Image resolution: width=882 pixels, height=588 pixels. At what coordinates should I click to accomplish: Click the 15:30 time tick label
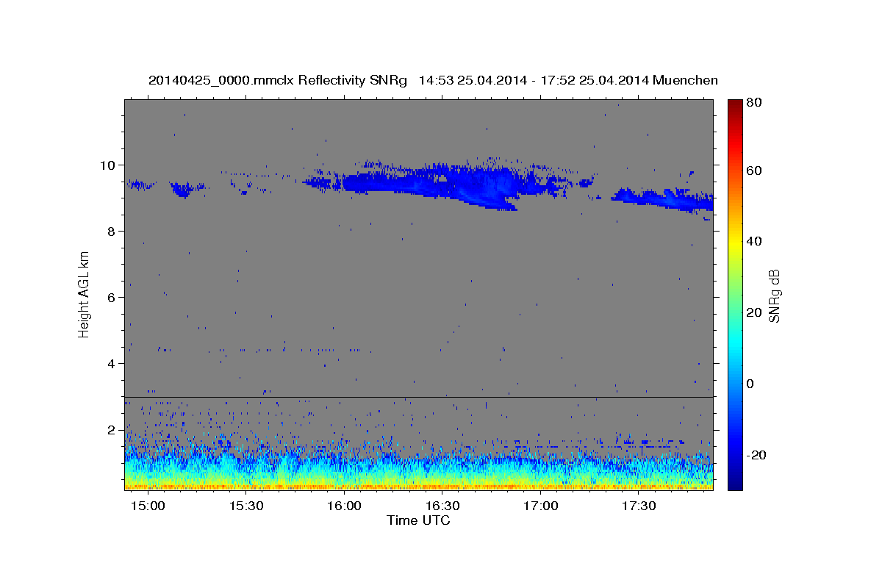247,507
